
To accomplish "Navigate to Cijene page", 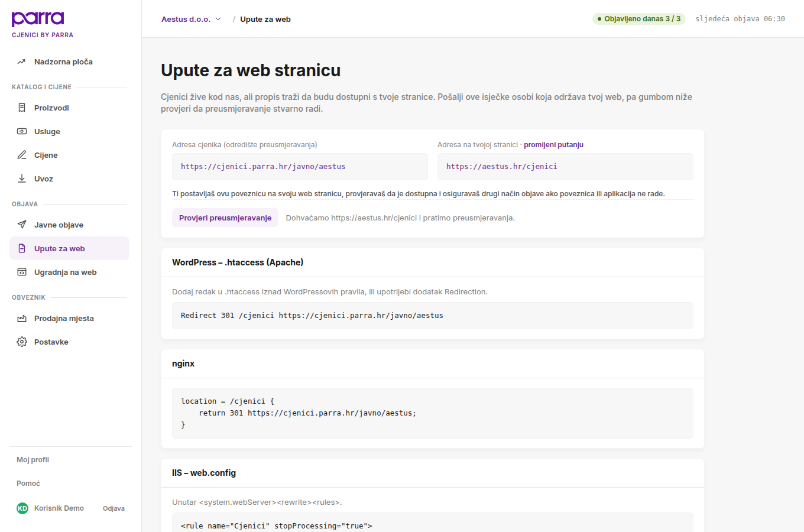I will [x=69, y=155].
